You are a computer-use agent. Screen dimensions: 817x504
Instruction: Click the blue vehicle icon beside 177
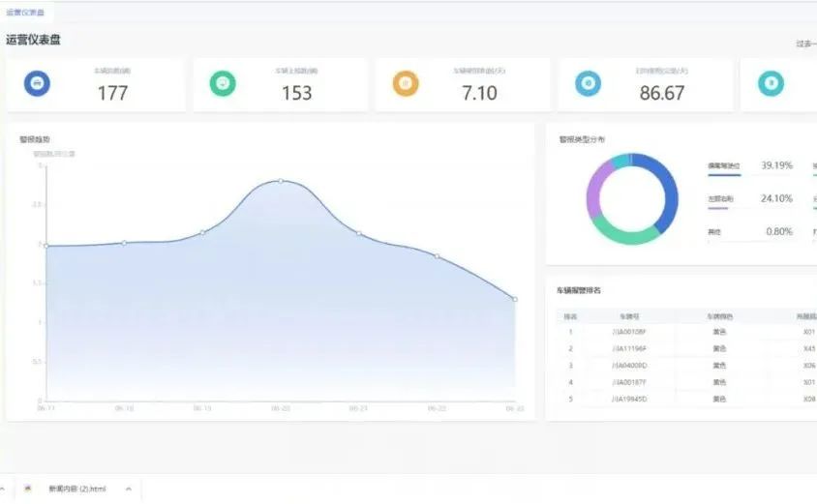pyautogui.click(x=37, y=84)
